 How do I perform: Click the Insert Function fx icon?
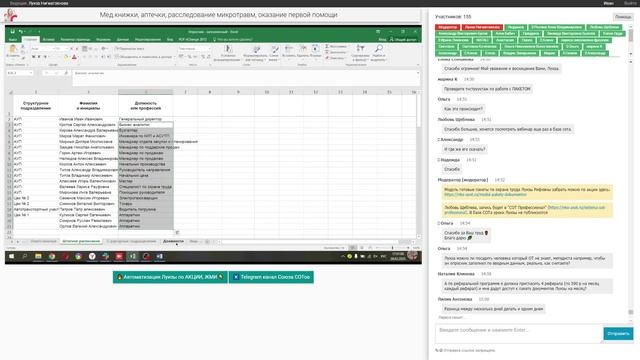66,73
